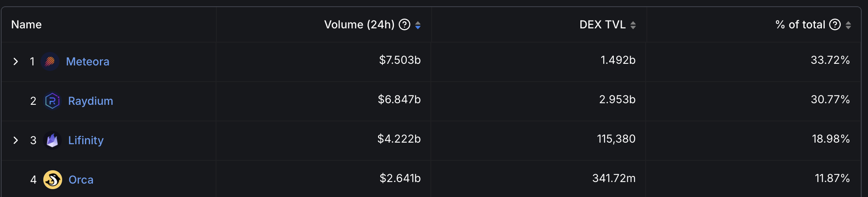The image size is (868, 197).
Task: Click the Raydium logo icon
Action: click(x=52, y=101)
